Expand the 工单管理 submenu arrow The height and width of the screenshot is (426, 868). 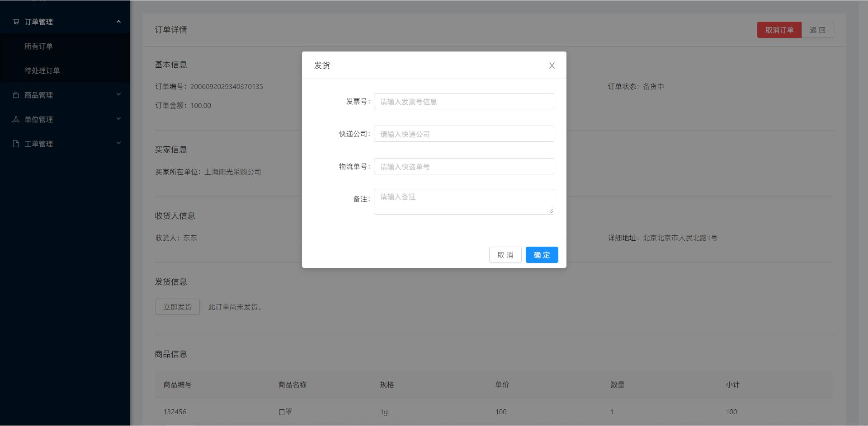118,143
